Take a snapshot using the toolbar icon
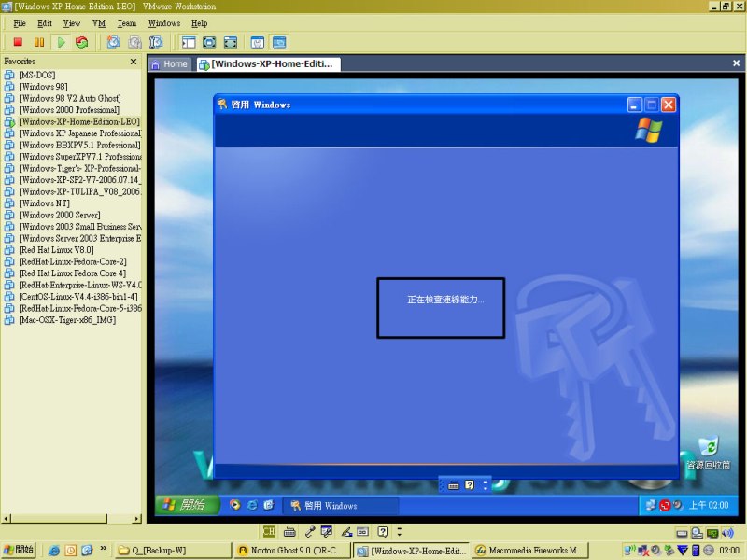 click(113, 42)
